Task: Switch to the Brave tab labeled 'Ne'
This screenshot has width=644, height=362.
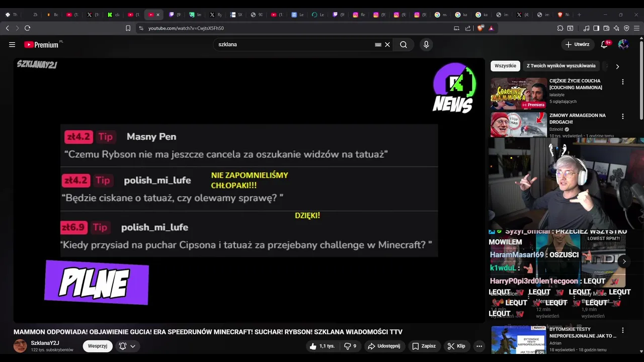Action: (x=563, y=15)
